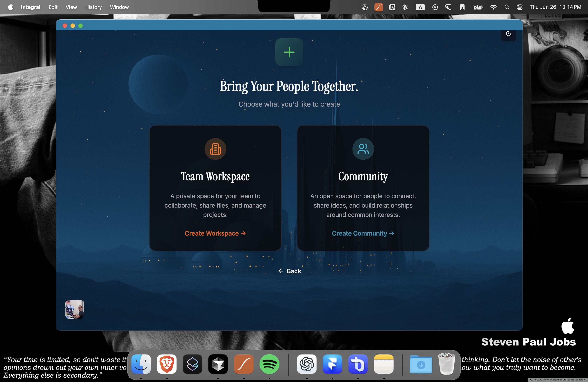This screenshot has width=588, height=382.
Task: Open the Edit menu
Action: pyautogui.click(x=53, y=7)
